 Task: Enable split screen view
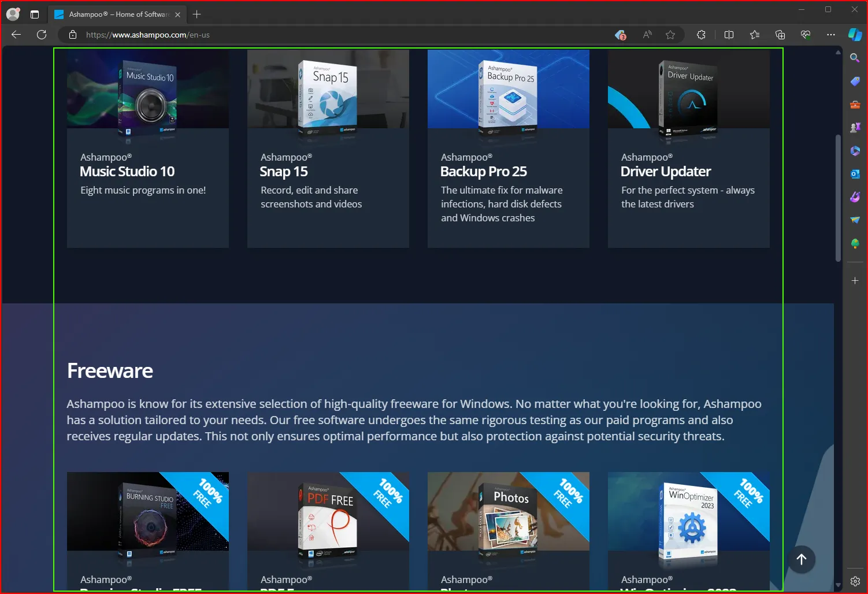pyautogui.click(x=729, y=35)
